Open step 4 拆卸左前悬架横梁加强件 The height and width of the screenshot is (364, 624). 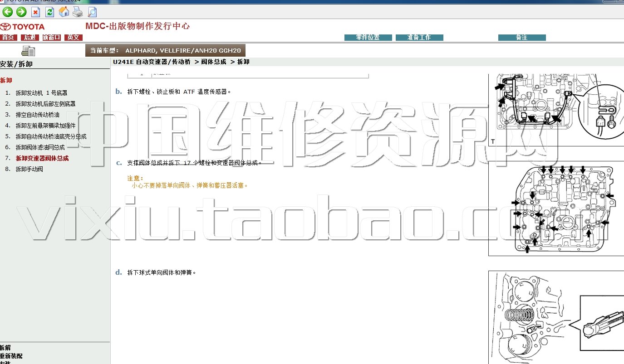[x=46, y=126]
